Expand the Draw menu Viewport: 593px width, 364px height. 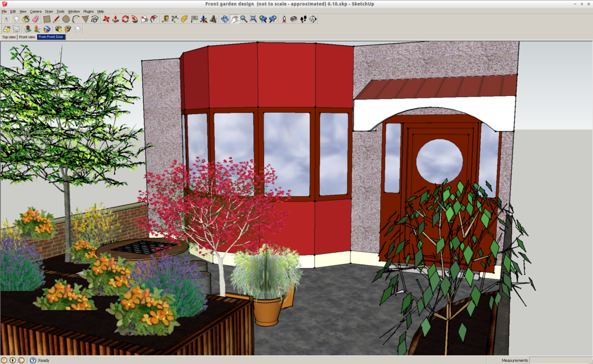(49, 11)
